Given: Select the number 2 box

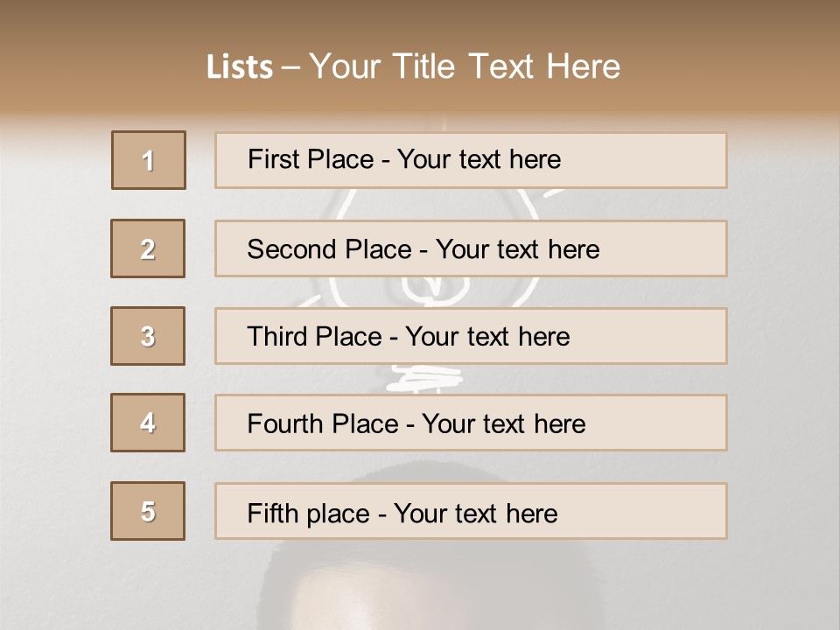Looking at the screenshot, I should tap(148, 248).
